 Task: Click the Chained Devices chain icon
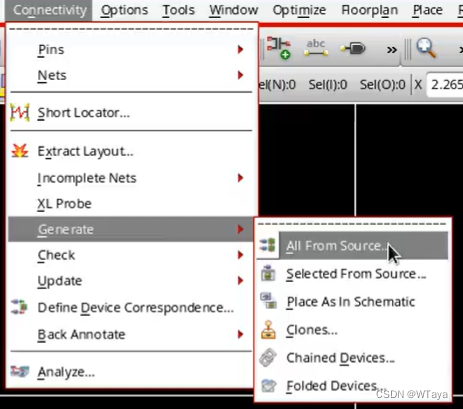tap(268, 357)
